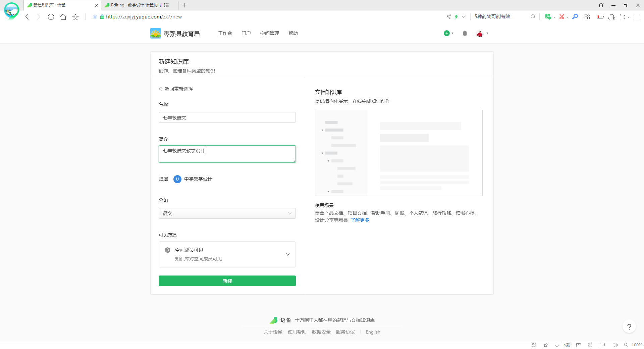The height and width of the screenshot is (349, 644).
Task: Click the status bar window icon
Action: [x=603, y=345]
